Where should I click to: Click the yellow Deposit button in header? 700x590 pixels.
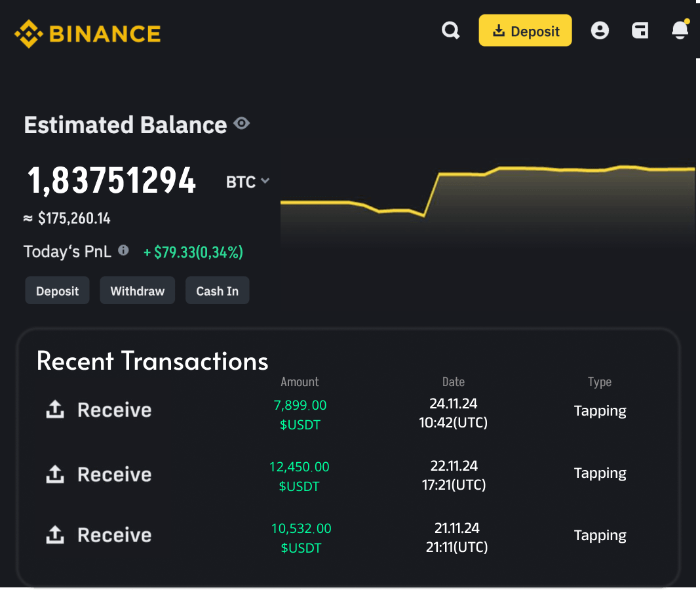525,30
